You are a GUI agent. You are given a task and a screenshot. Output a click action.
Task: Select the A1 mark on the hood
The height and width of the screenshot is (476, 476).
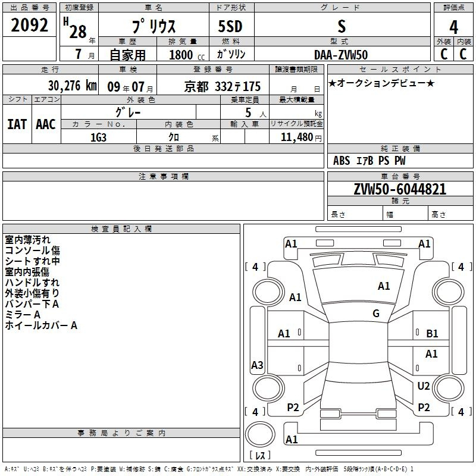coord(384,286)
